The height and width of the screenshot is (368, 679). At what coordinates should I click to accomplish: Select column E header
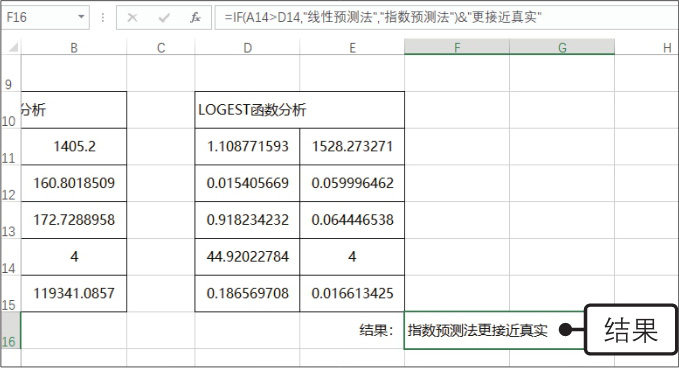352,47
